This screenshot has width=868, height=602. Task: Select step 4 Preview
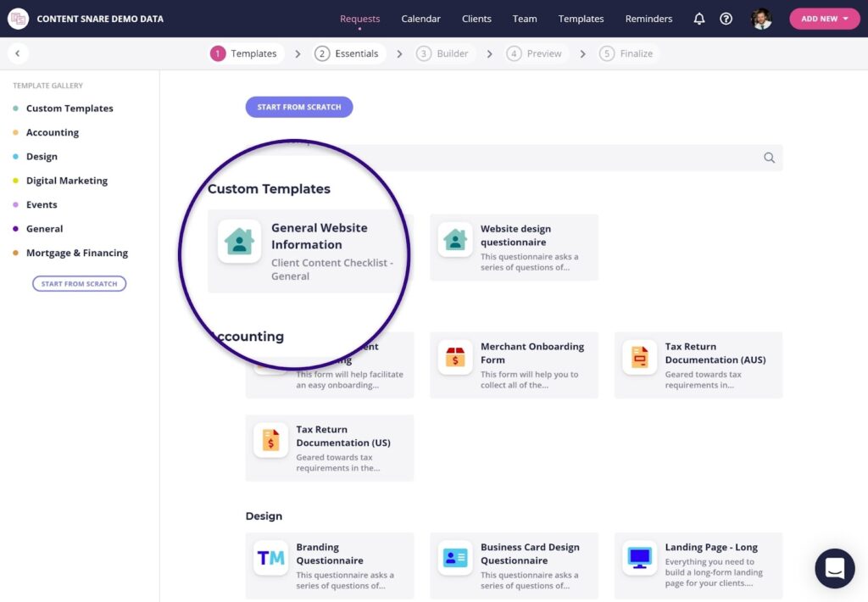click(536, 53)
